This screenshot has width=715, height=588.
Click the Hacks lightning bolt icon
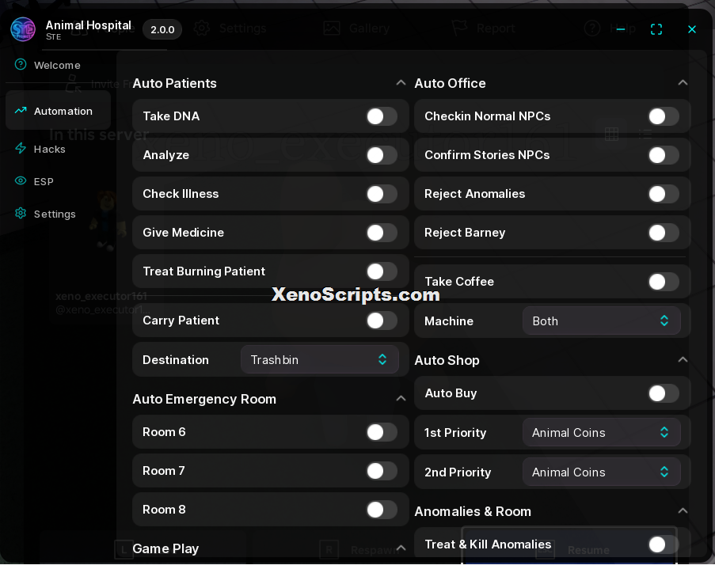(21, 148)
